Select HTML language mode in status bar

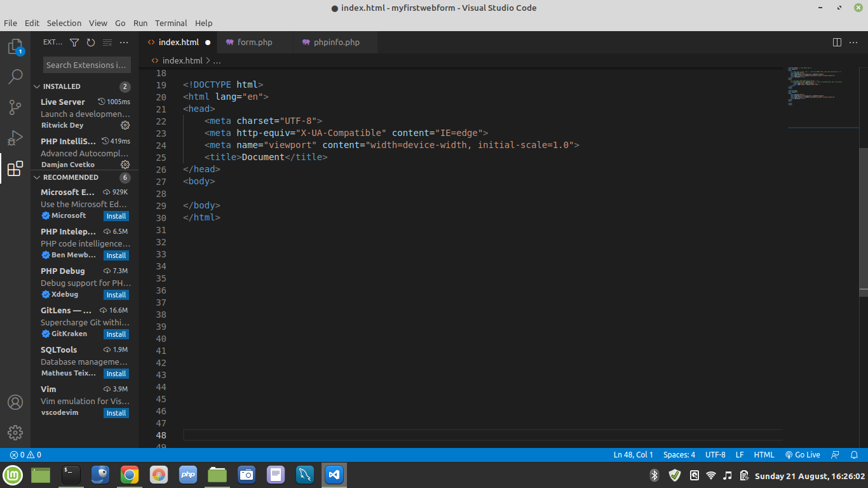pos(764,455)
